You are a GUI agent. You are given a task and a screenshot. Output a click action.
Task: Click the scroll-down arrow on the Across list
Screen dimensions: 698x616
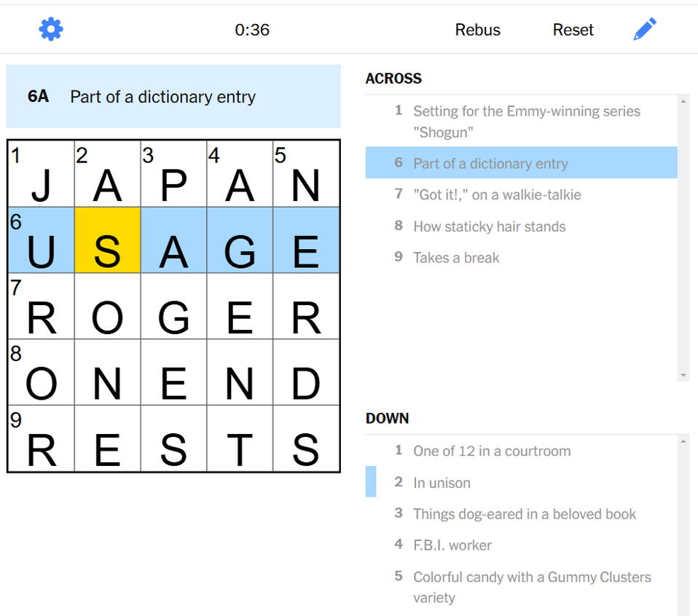683,374
